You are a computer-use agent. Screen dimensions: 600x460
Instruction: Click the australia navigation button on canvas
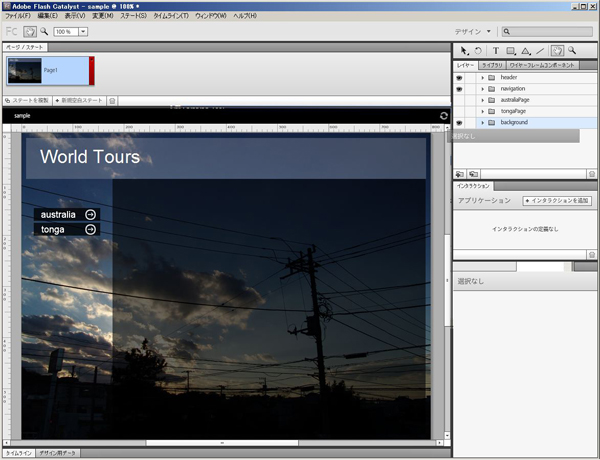[67, 215]
